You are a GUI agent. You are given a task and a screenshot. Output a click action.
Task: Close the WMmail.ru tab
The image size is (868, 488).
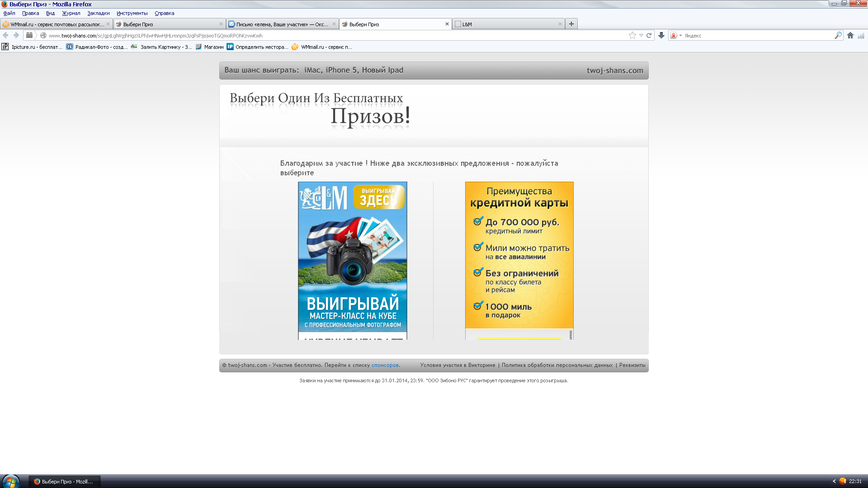click(x=108, y=24)
